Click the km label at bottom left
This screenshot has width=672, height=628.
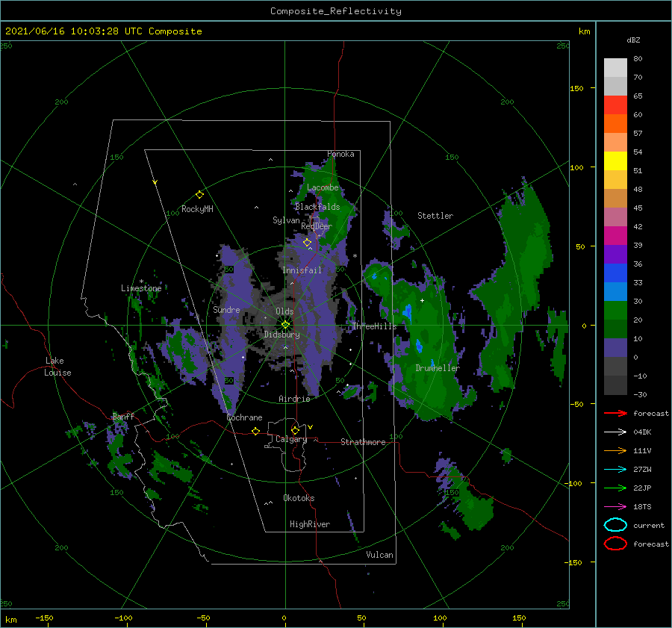10,620
